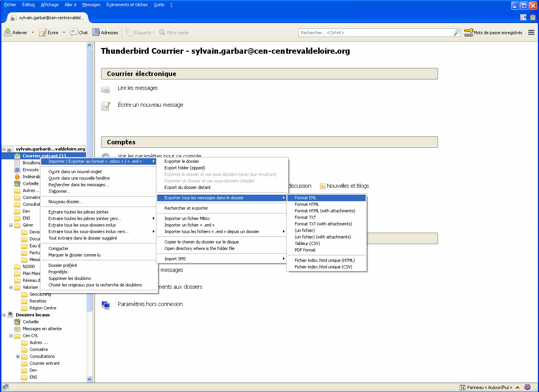This screenshot has height=392, width=539.
Task: Click Lire les messages link
Action: click(x=138, y=88)
